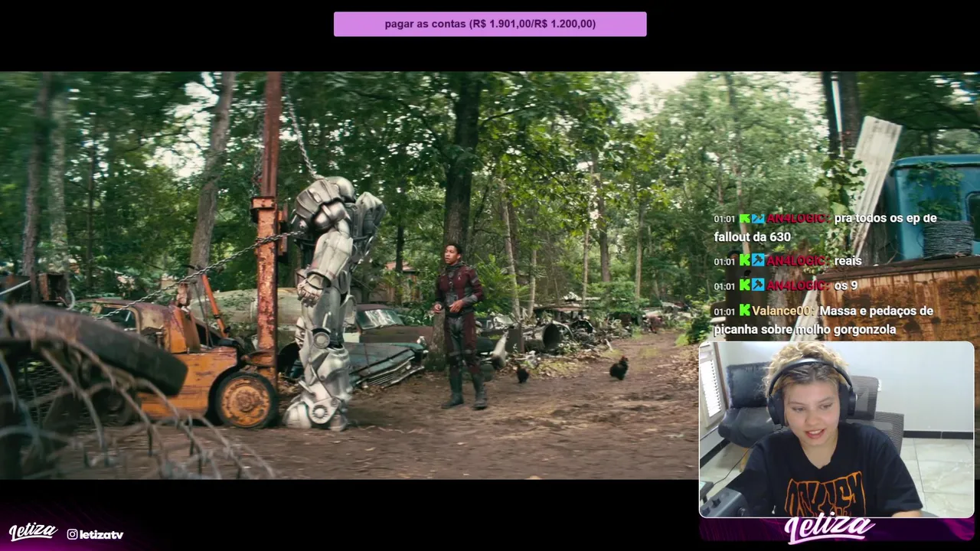Click the 01:01 timestamp on 'pra todos' message

tap(724, 220)
